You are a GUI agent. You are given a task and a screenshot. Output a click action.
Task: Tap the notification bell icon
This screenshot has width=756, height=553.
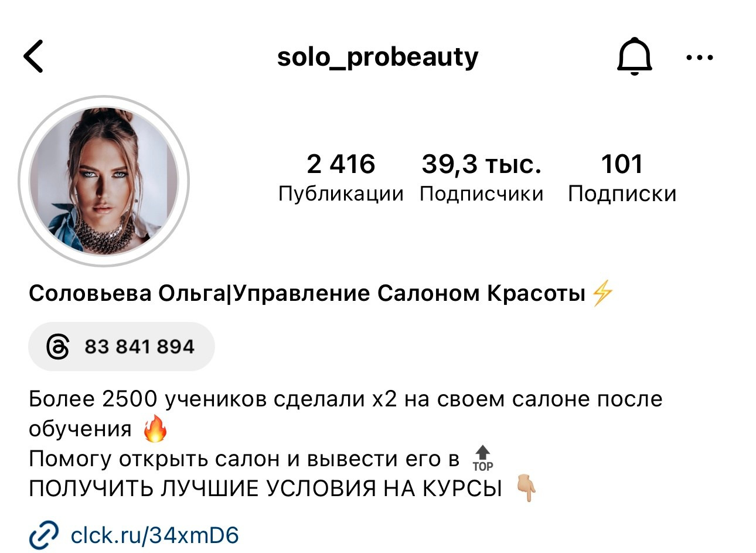634,56
